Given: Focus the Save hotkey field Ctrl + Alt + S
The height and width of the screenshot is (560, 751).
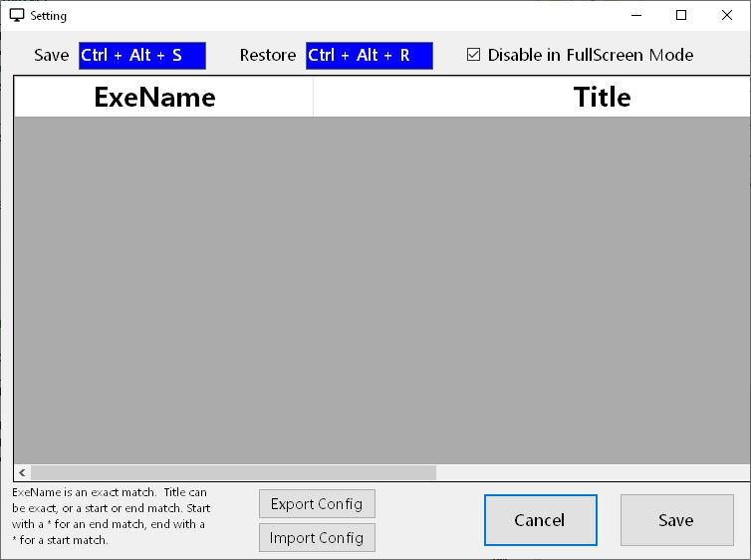Looking at the screenshot, I should click(x=141, y=56).
